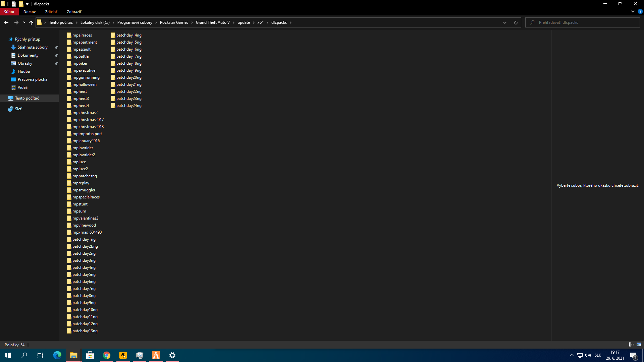This screenshot has width=644, height=362.
Task: Switch to the Zobraziť ribbon tab
Action: [x=73, y=11]
